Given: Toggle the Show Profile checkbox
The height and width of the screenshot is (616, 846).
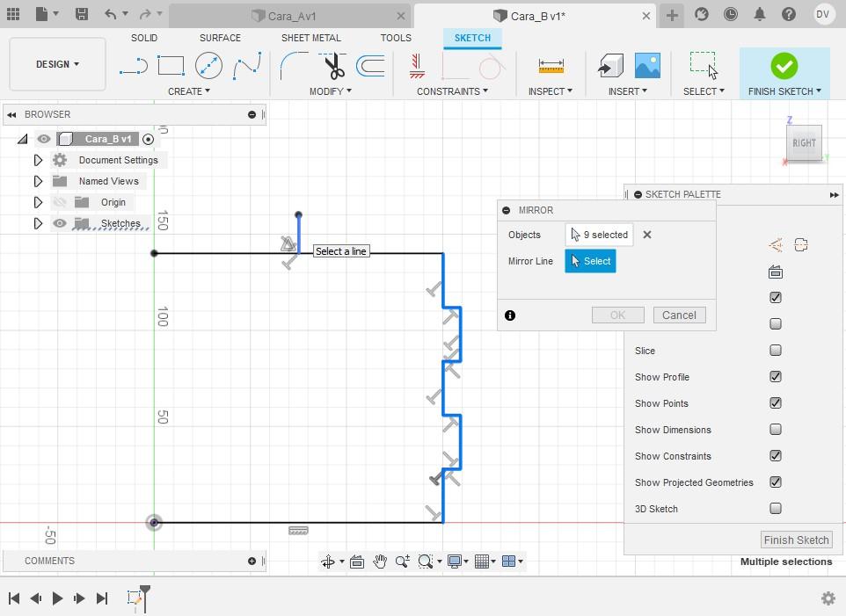Looking at the screenshot, I should [776, 377].
